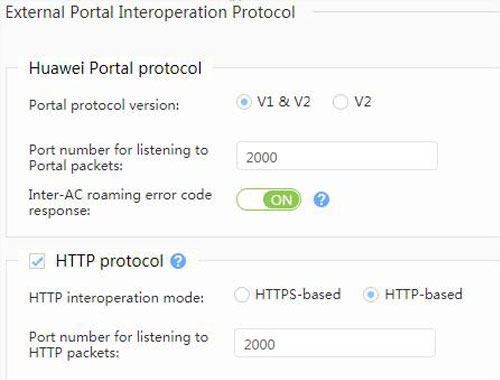Viewport: 500px width, 380px height.
Task: Click 'Port number for listening to HTTP packets' label
Action: (118, 345)
